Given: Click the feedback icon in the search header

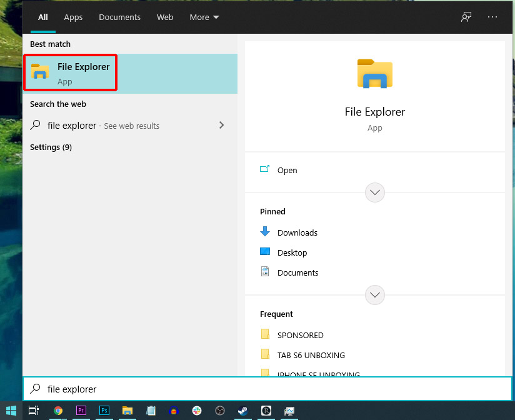Looking at the screenshot, I should tap(466, 17).
